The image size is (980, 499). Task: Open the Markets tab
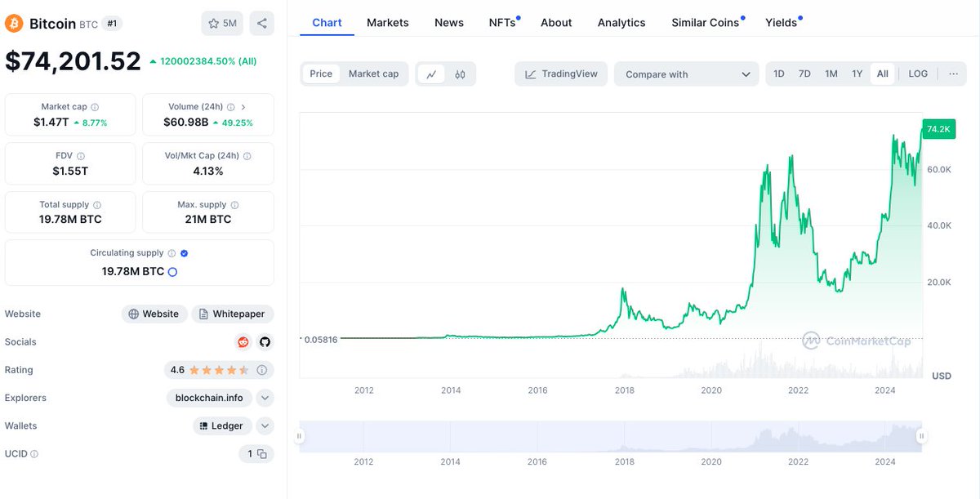pyautogui.click(x=388, y=23)
